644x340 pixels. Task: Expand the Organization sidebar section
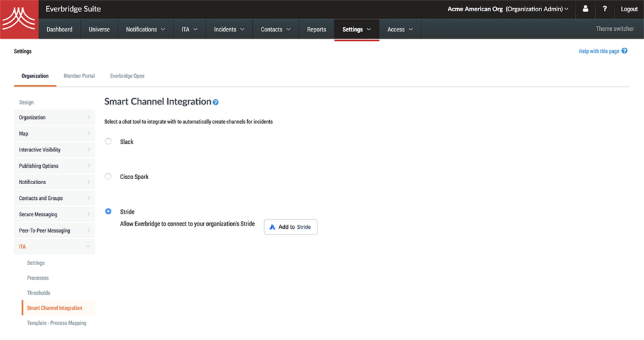pos(54,118)
